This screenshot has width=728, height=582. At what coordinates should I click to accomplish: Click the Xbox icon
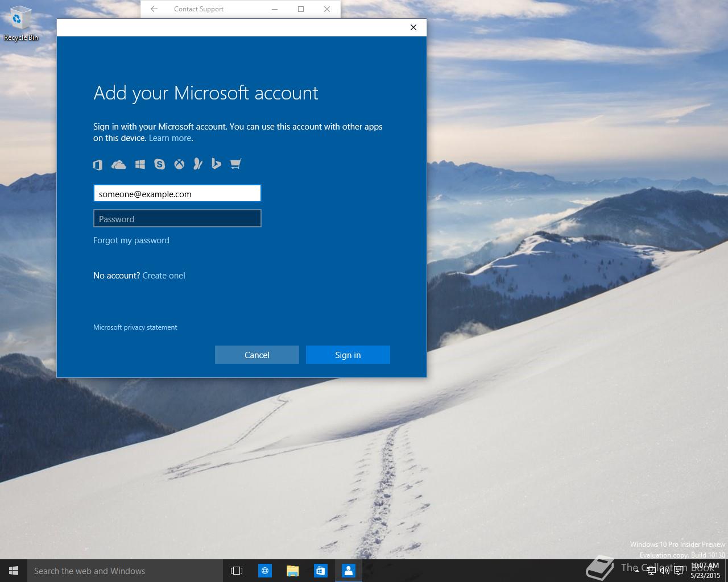[179, 164]
